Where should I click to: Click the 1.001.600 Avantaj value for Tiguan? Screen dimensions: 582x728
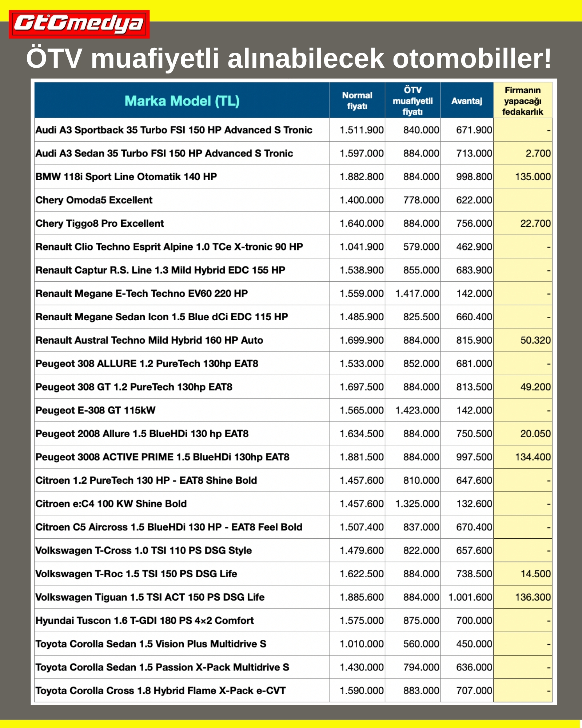pyautogui.click(x=470, y=597)
